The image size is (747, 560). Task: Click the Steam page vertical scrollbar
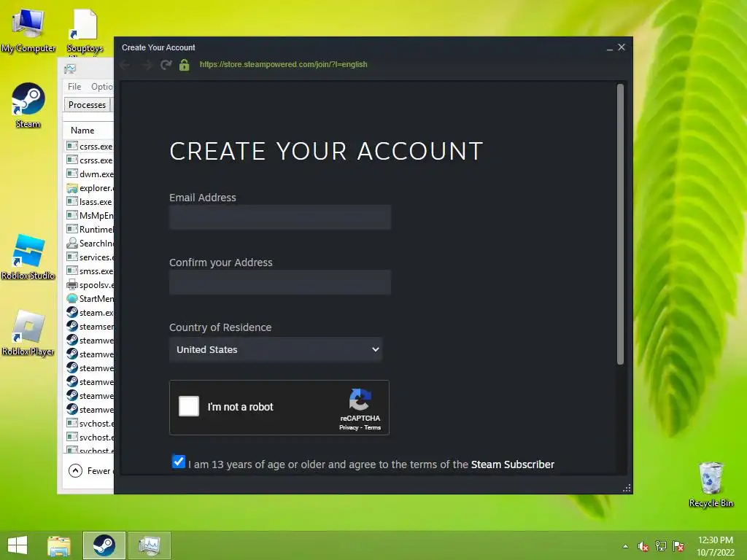coord(620,225)
